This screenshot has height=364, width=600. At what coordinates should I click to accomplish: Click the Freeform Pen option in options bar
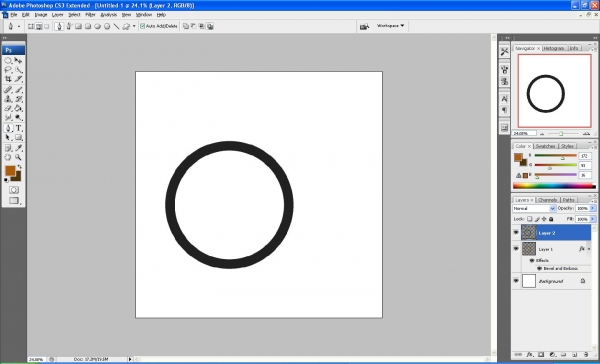69,26
